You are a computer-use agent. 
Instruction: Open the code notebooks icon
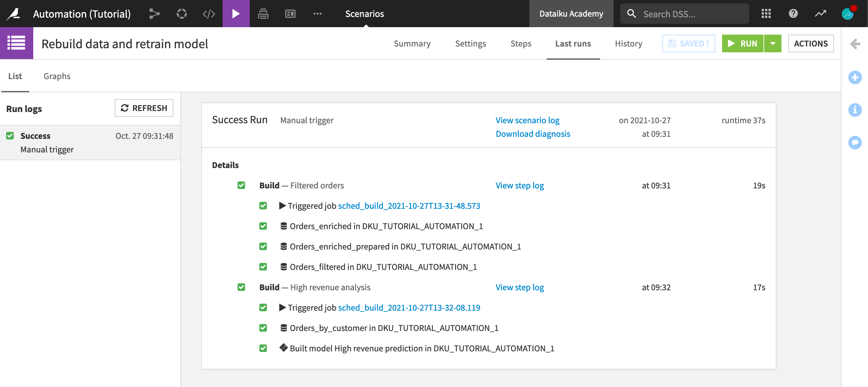point(209,14)
